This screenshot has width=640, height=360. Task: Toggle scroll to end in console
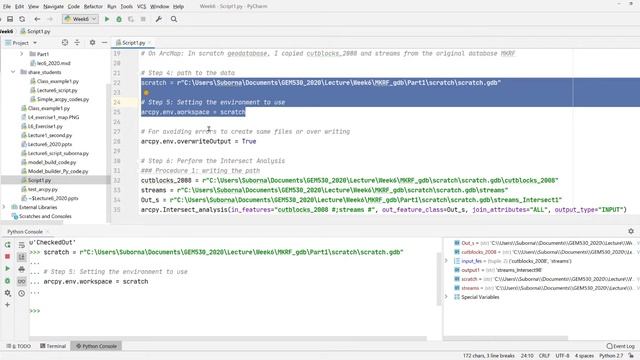coord(22,256)
